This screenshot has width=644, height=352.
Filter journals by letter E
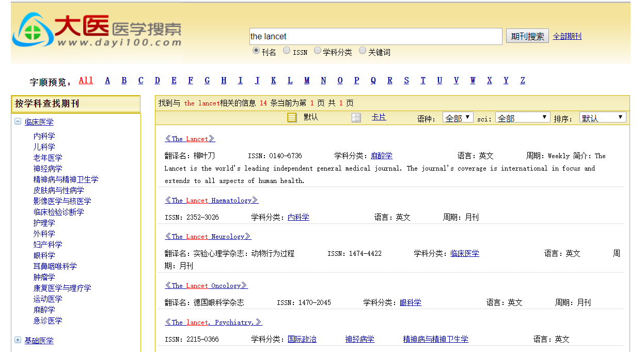coord(174,80)
